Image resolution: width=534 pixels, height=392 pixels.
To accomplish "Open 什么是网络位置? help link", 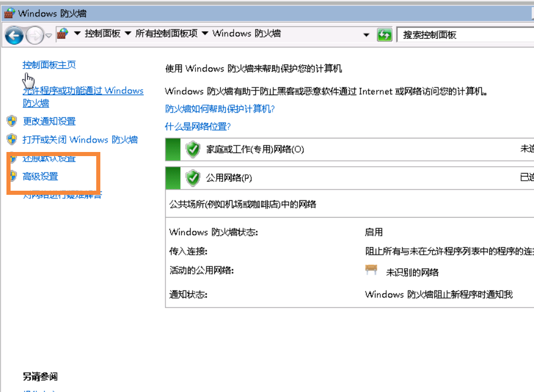I will pos(198,127).
